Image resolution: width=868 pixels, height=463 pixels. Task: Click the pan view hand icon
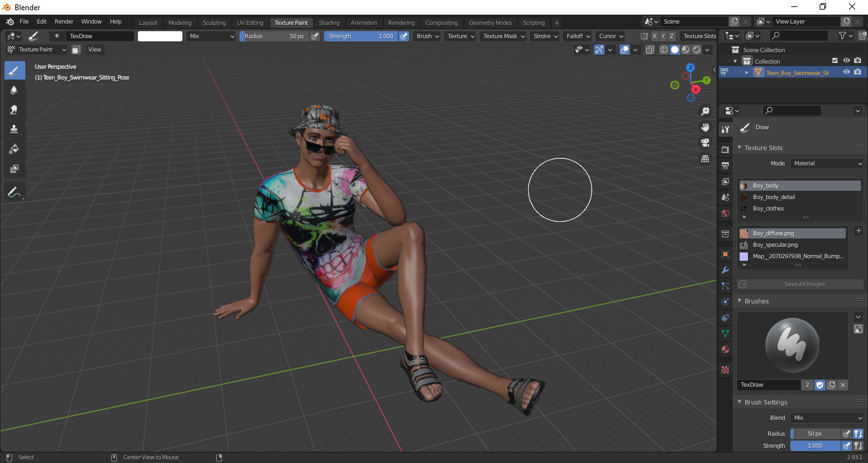(x=705, y=127)
